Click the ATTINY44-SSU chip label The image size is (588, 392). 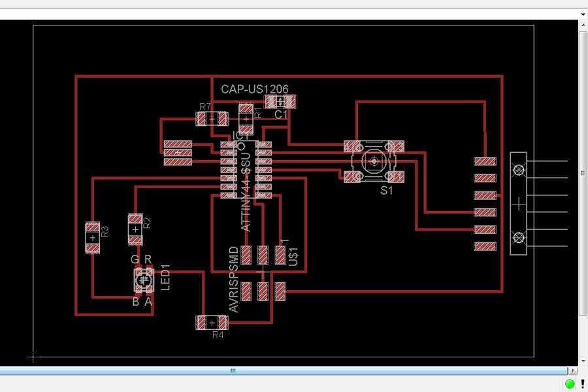tap(245, 191)
